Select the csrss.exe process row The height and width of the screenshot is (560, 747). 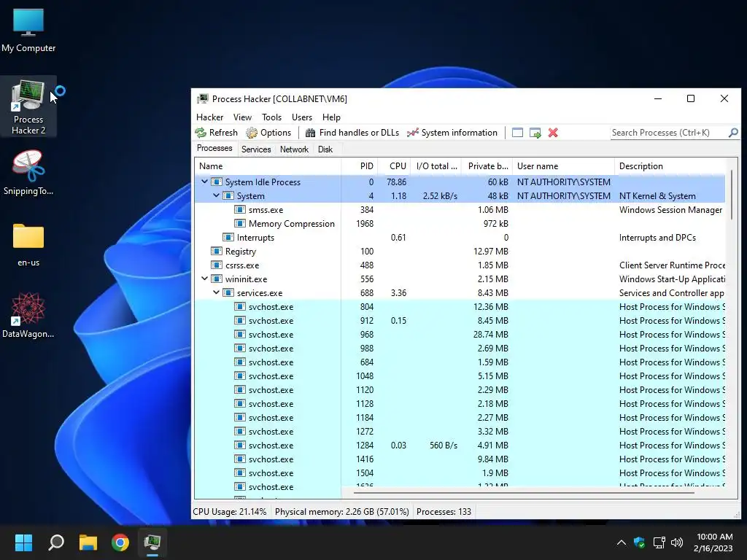point(460,265)
